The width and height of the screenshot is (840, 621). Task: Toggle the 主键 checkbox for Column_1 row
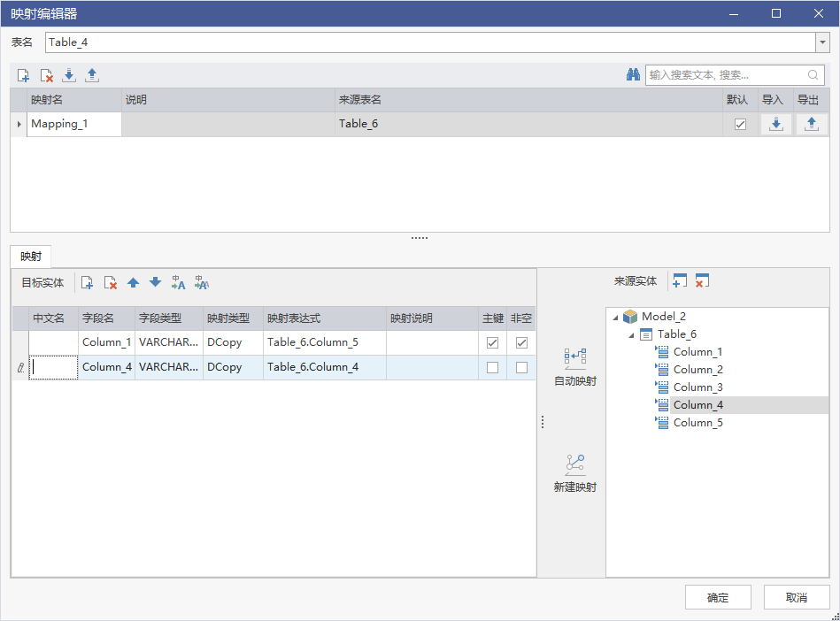coord(492,342)
